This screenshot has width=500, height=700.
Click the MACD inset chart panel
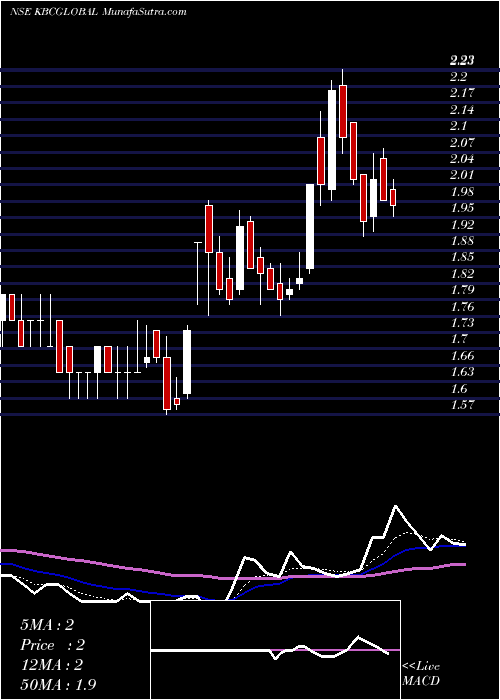click(275, 650)
